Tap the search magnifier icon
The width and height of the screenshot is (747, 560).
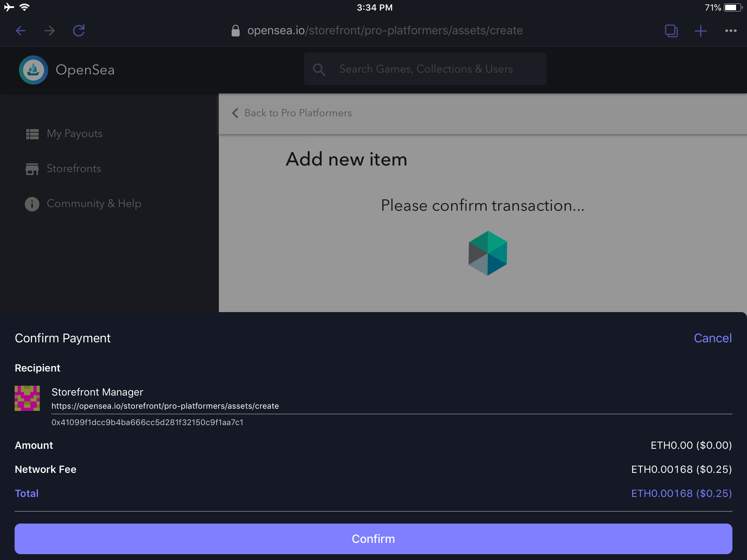pos(319,69)
